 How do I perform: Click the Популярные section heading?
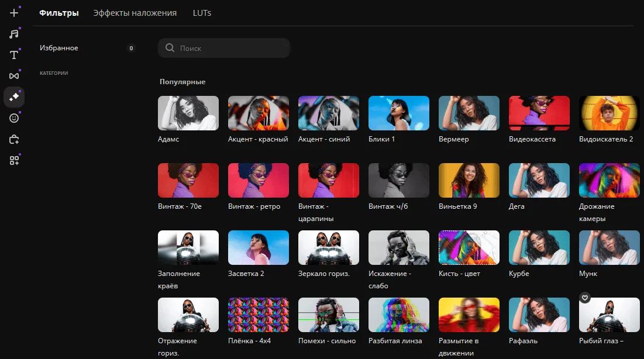coord(182,82)
